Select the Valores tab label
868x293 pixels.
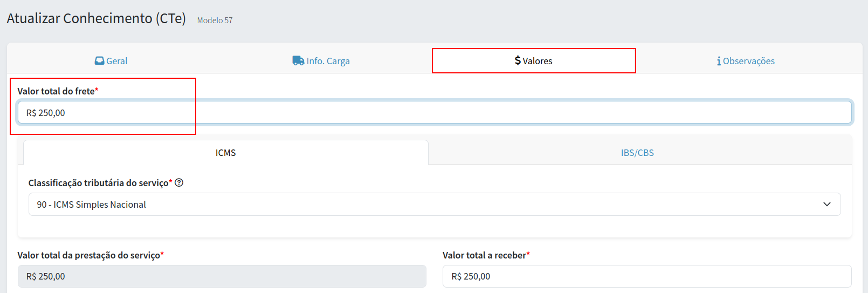pyautogui.click(x=538, y=61)
